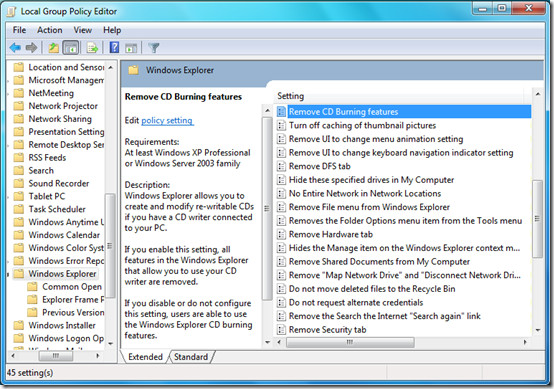Click icon beside Remove DFS tab

click(281, 166)
